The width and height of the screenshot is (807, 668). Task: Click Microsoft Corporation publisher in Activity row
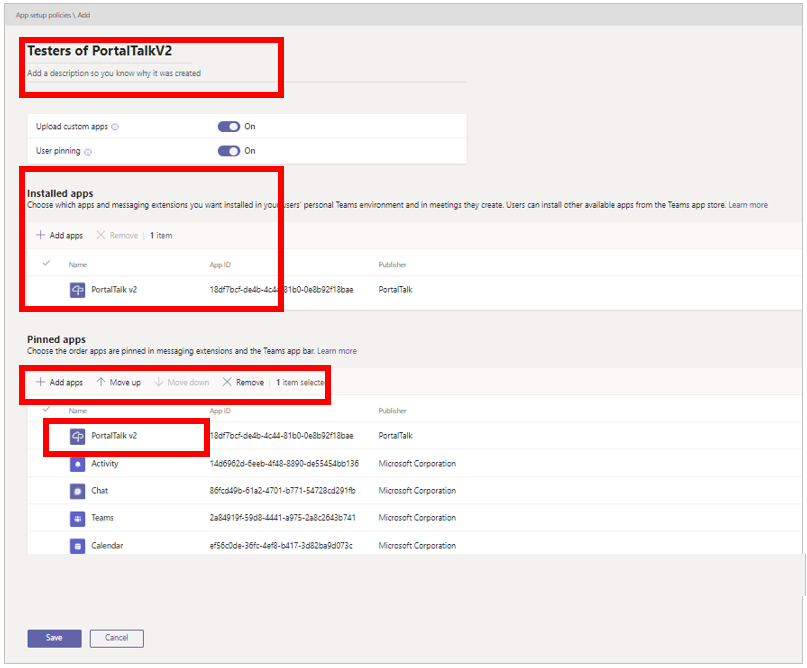417,464
